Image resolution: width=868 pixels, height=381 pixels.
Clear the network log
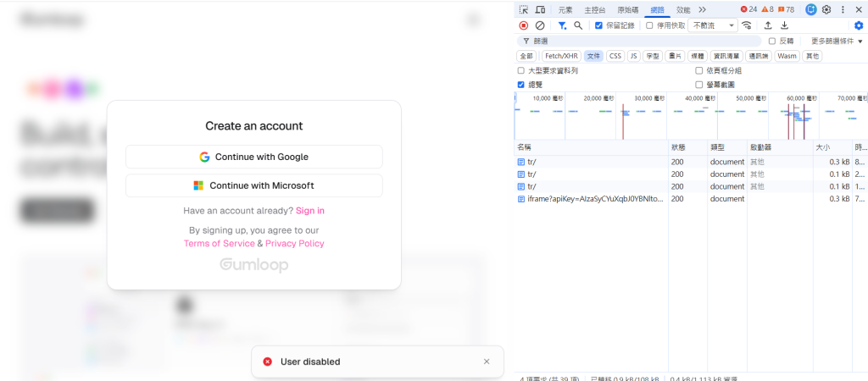pos(540,25)
